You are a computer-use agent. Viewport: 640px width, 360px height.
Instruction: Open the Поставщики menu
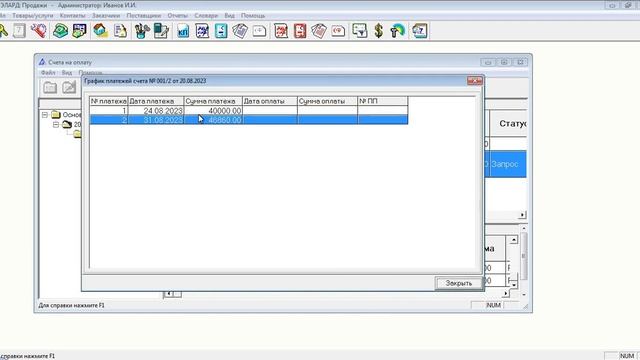click(x=144, y=16)
